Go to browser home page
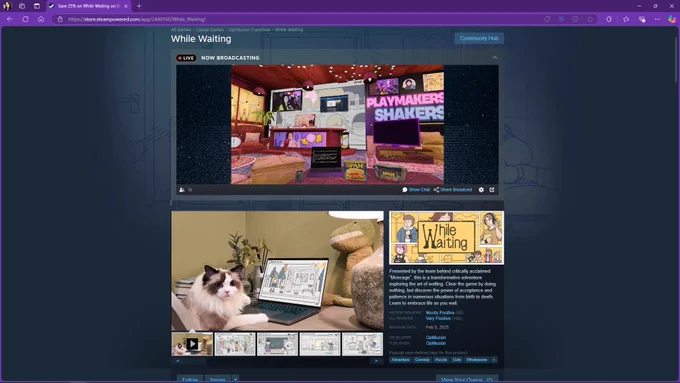 pos(41,19)
